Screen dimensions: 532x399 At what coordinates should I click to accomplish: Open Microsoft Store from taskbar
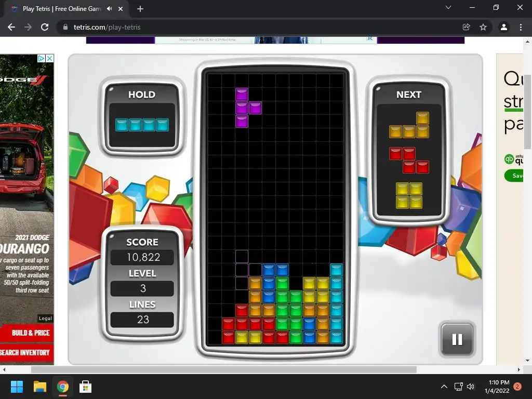coord(85,387)
